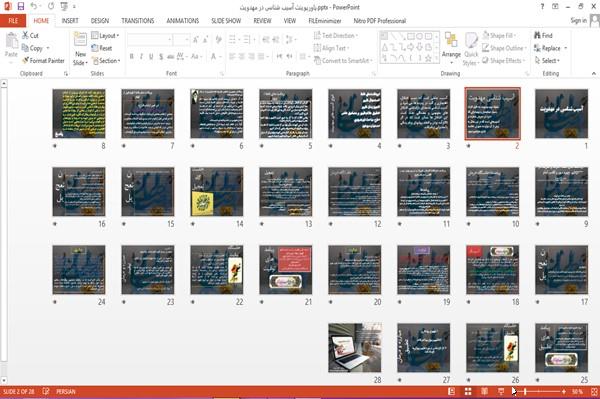The height and width of the screenshot is (399, 600).
Task: Open Quick Styles gallery
Action: coord(471,49)
